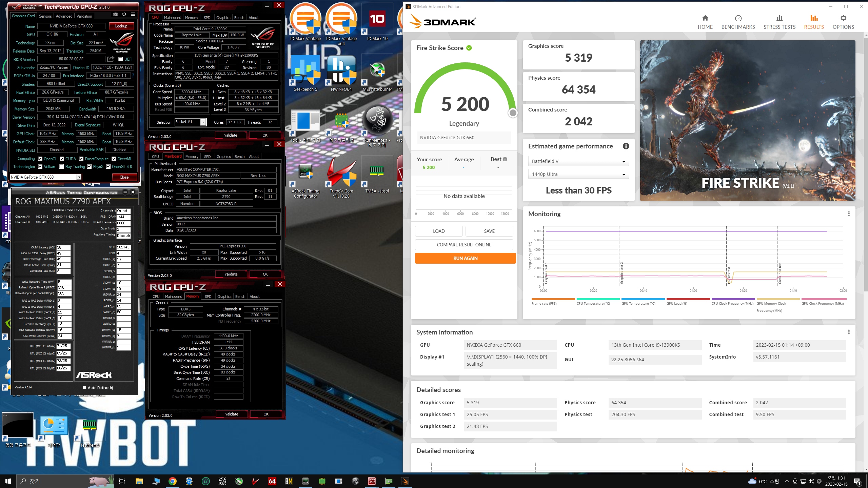868x488 pixels.
Task: Toggle the UEFI checkbox in GPU-Z
Action: [120, 59]
